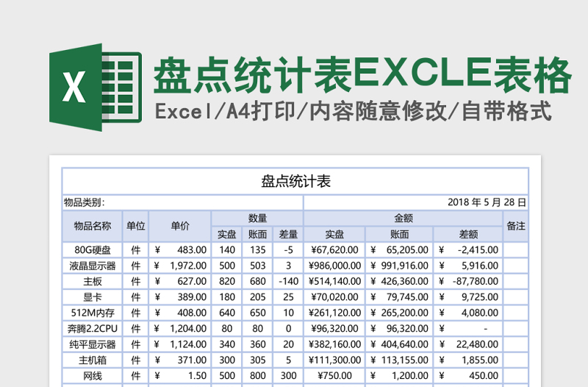The height and width of the screenshot is (387, 588).
Task: Click the unit price 483.00 cell
Action: point(180,250)
